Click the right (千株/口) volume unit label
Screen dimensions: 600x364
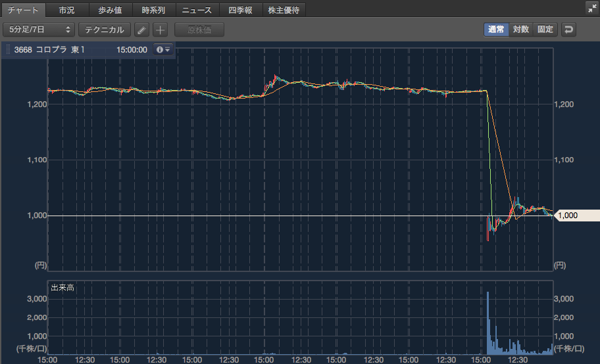569,348
